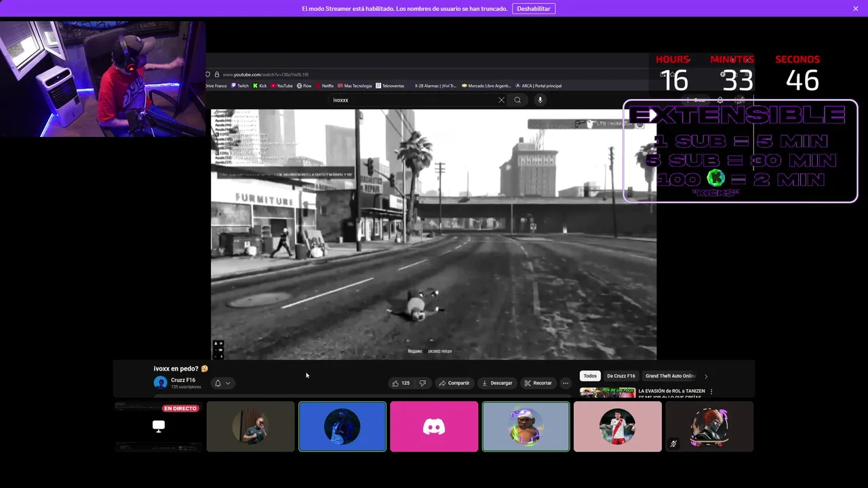Open the Kick bookmark
868x488 pixels.
pos(260,86)
